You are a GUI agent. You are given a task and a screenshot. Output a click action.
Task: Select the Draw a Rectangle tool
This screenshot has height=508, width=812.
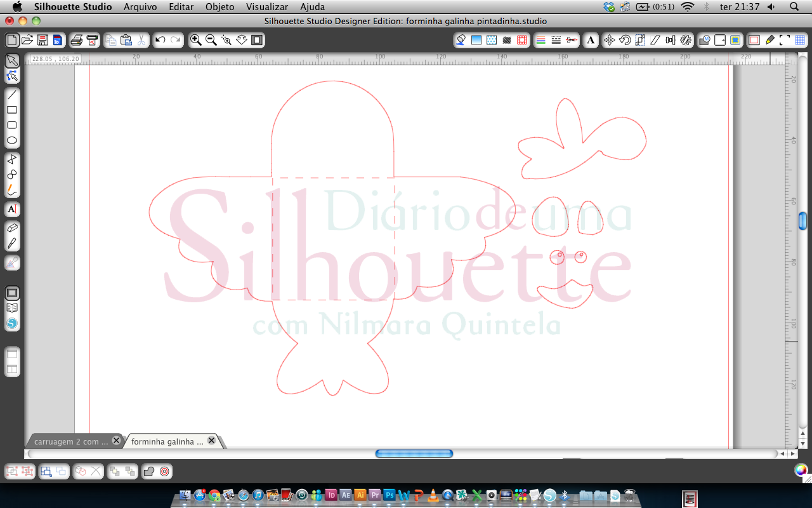tap(12, 110)
